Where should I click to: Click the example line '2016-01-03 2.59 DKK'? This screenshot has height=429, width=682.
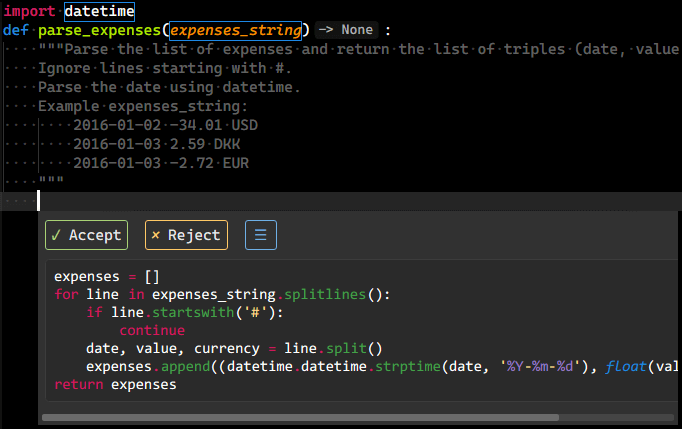click(x=157, y=144)
